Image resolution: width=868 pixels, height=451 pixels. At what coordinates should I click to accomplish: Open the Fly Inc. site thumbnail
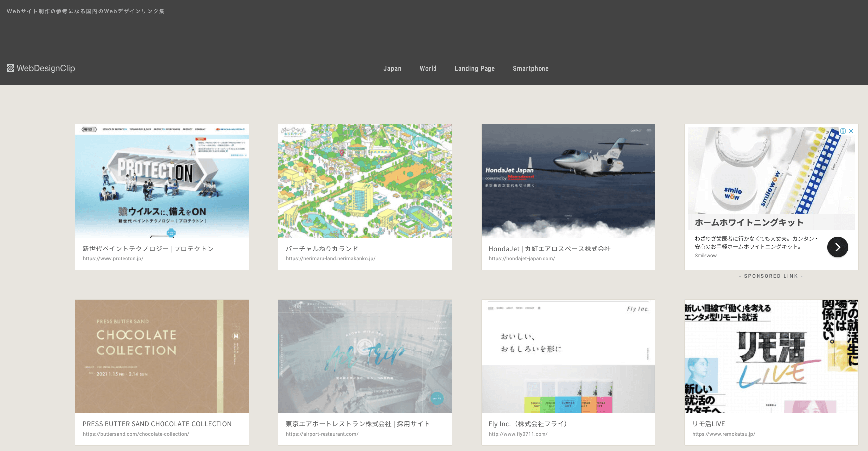click(568, 356)
